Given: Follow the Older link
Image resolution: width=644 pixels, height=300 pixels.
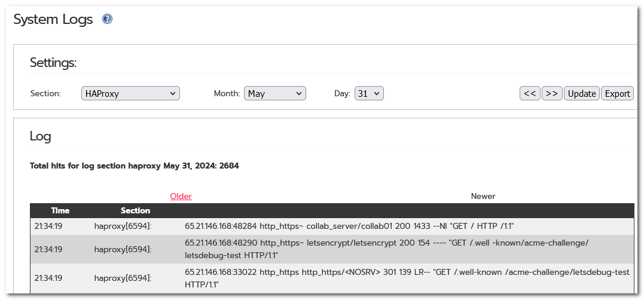Looking at the screenshot, I should [x=181, y=196].
